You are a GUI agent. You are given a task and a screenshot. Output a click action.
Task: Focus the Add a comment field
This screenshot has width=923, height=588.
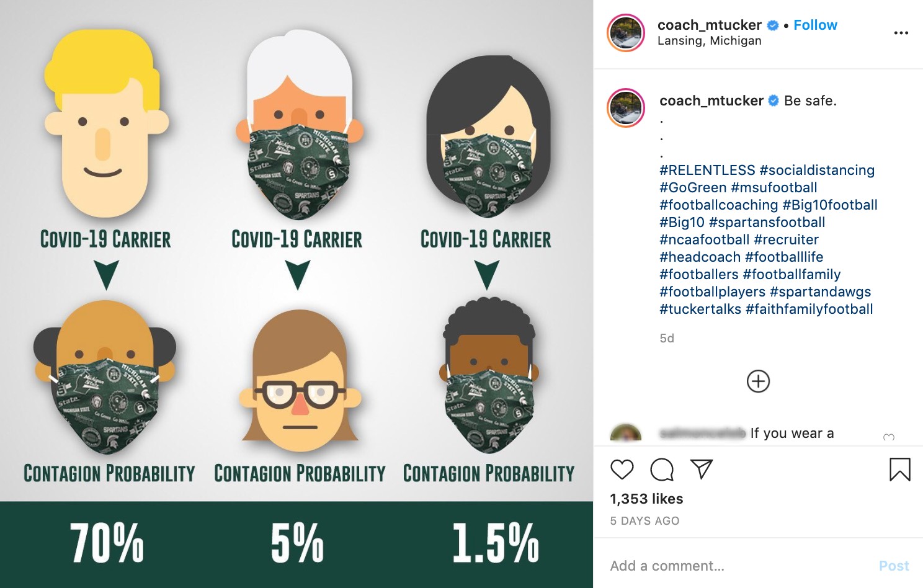pyautogui.click(x=738, y=566)
